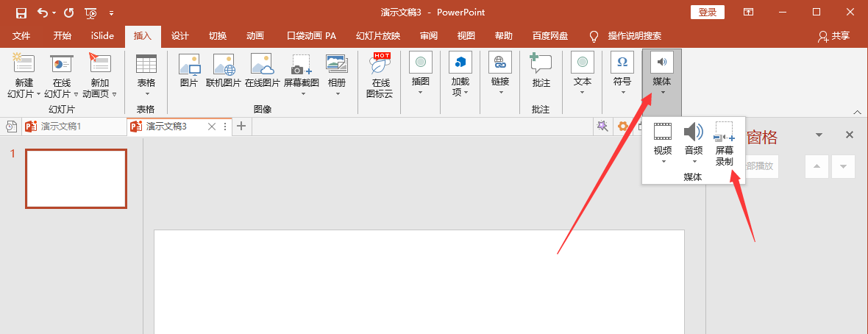Open the 口袋动画 PA tab
868x334 pixels.
[x=312, y=36]
